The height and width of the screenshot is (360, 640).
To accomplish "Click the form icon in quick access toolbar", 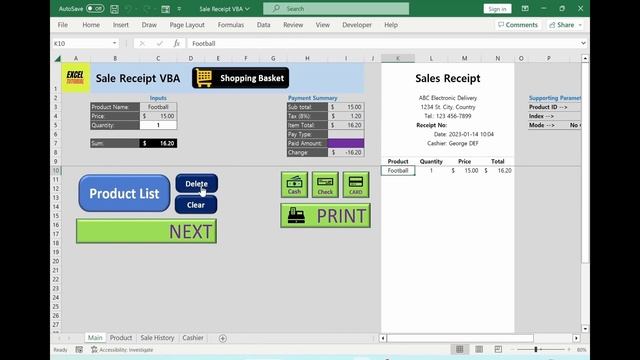I will (x=165, y=9).
